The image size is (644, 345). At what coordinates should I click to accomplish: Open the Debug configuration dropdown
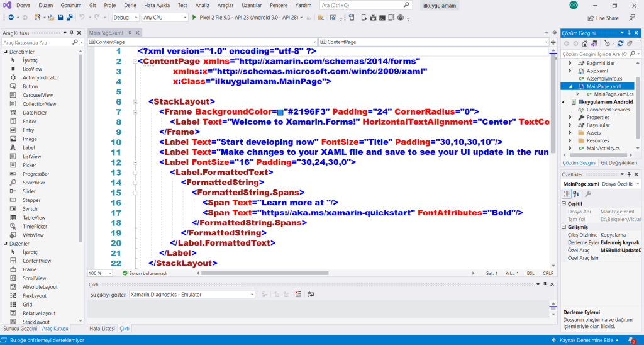(x=125, y=18)
